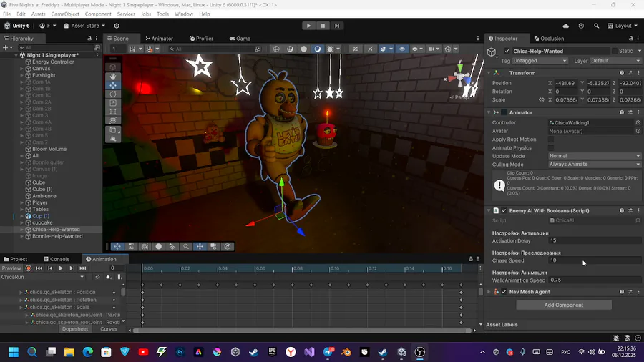Viewport: 644px width, 362px height.
Task: Switch to the Game tab
Action: (x=240, y=39)
